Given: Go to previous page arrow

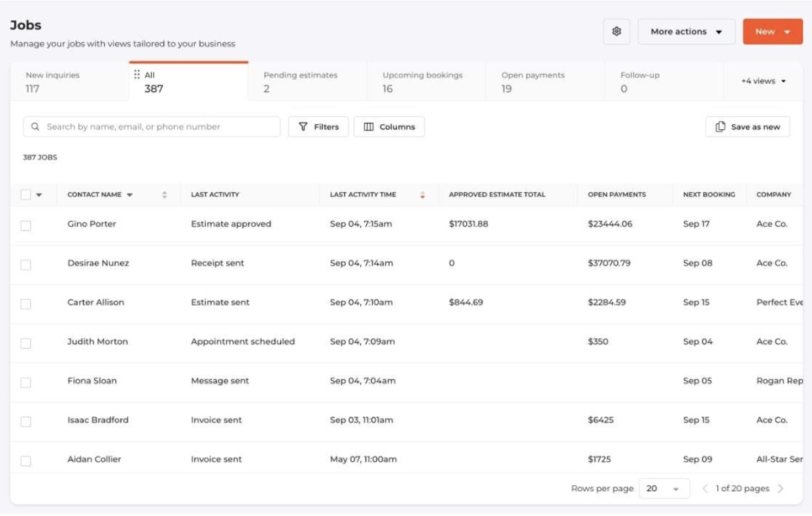Looking at the screenshot, I should (705, 489).
